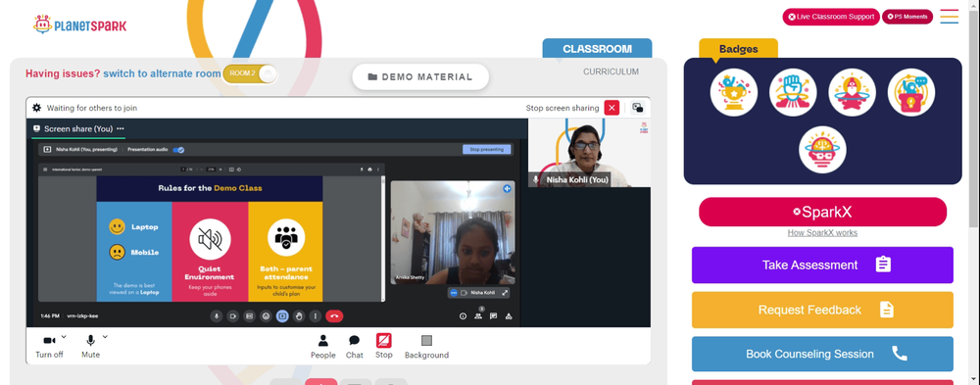Click the Meet camera button in shared screen
Screen dimensions: 980x385
(x=233, y=316)
